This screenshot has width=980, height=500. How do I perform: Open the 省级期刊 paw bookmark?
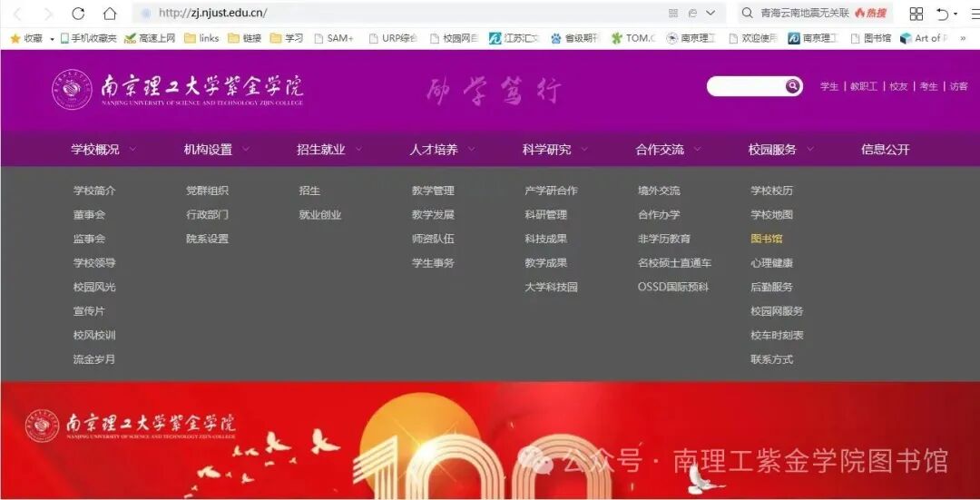pos(574,38)
